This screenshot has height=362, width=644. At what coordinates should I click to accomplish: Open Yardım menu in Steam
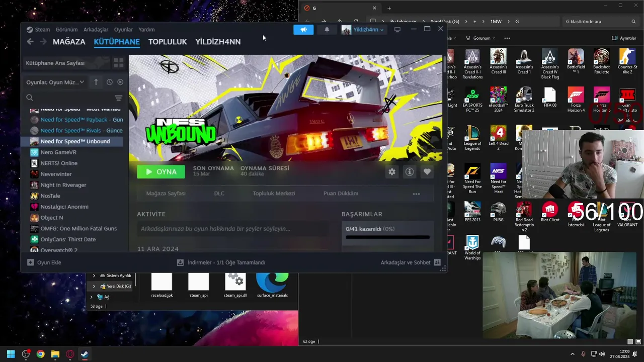point(146,30)
